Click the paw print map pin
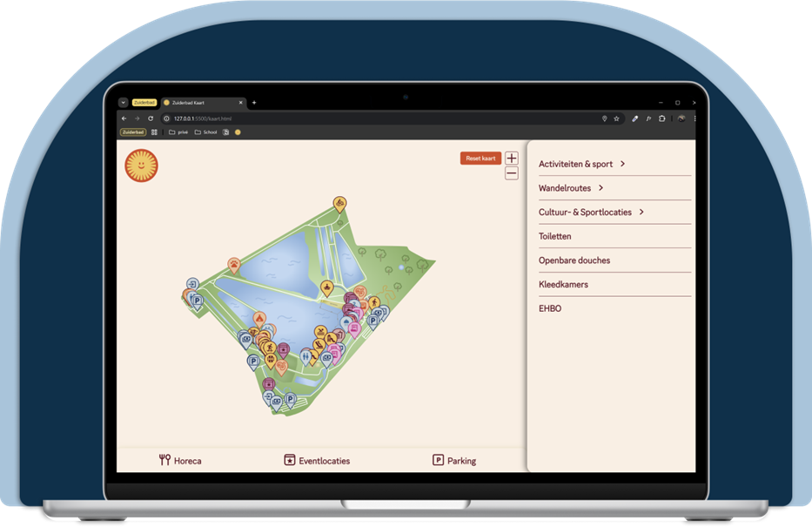 tap(234, 263)
